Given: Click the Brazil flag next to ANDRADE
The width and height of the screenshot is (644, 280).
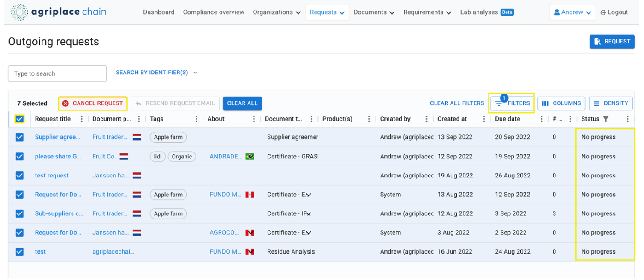Looking at the screenshot, I should coord(250,157).
